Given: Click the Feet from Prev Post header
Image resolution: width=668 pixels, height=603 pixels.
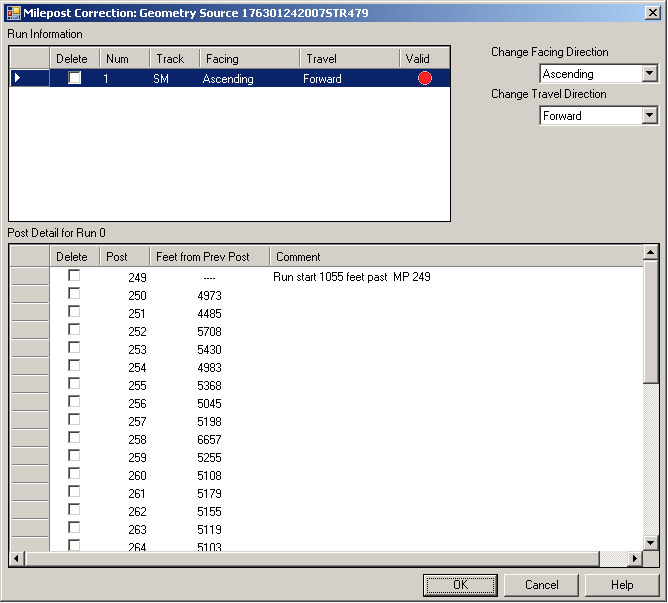Looking at the screenshot, I should [208, 257].
